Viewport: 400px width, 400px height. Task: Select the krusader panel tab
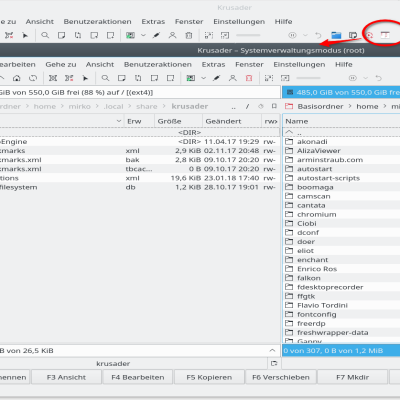tap(113, 363)
